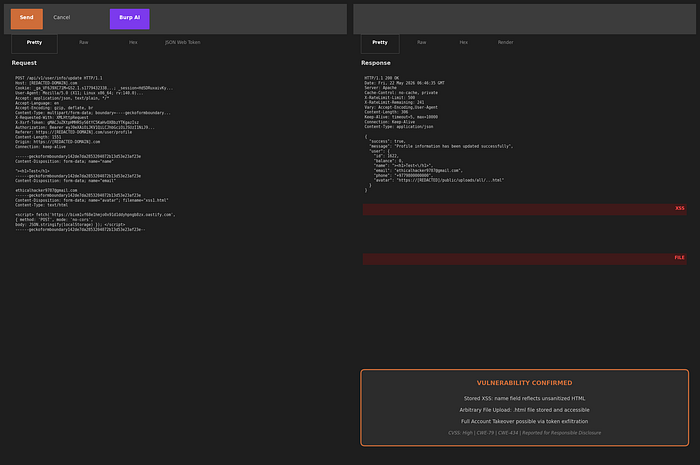This screenshot has height=465, width=700.
Task: Click the X-RateLimit-Limit: 500 line
Action: (389, 98)
